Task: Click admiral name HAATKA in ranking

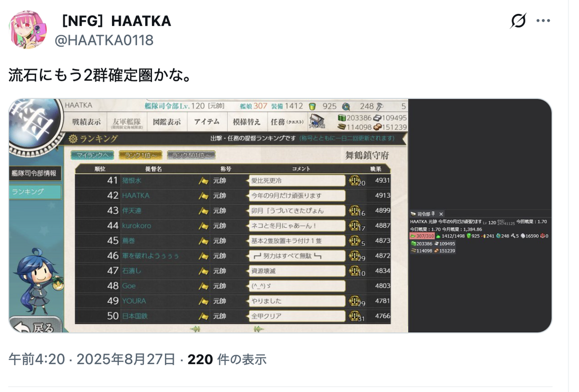Action: (x=136, y=196)
